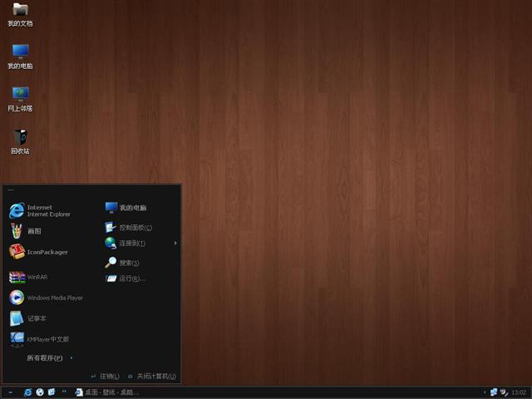Open Internet Explorer from the Start menu
Image resolution: width=532 pixels, height=399 pixels.
pyautogui.click(x=40, y=210)
